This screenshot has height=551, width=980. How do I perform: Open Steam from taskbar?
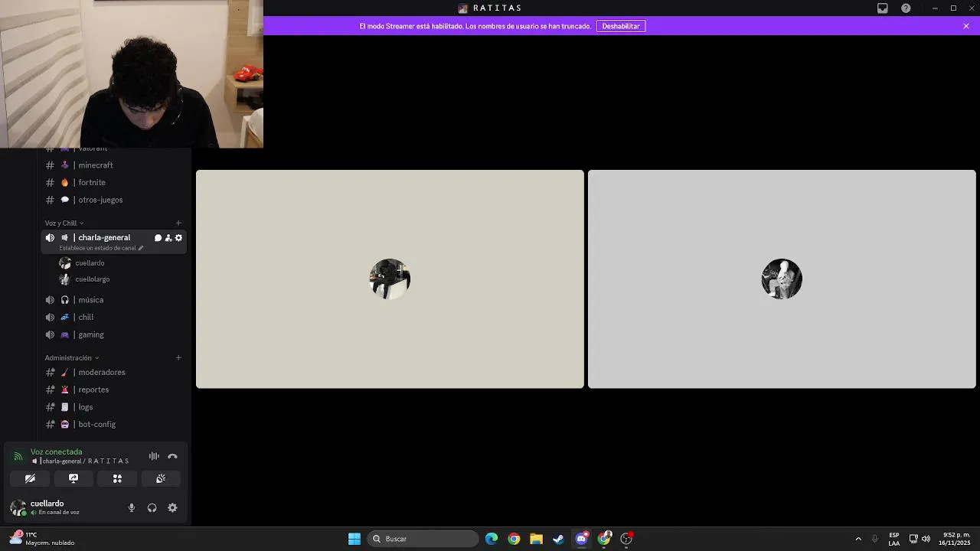coord(558,539)
